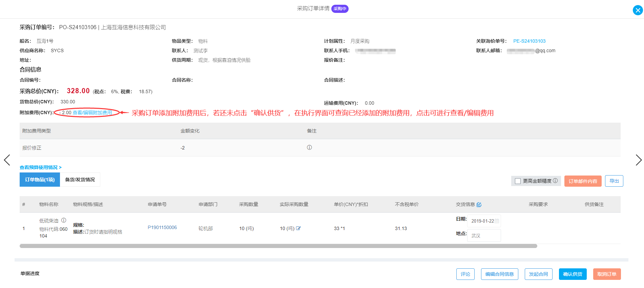Click the 合同信息 section heading
The height and width of the screenshot is (288, 644).
30,69
